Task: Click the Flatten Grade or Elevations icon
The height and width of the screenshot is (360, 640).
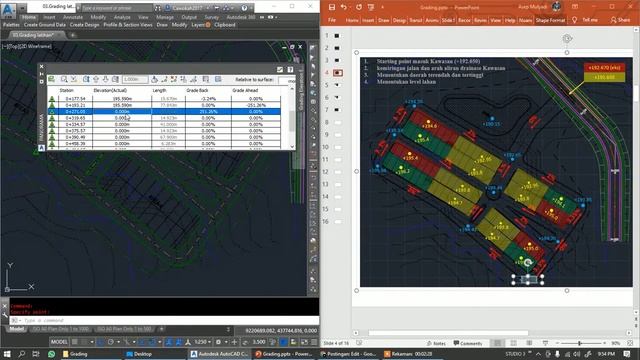Action: tap(154, 79)
